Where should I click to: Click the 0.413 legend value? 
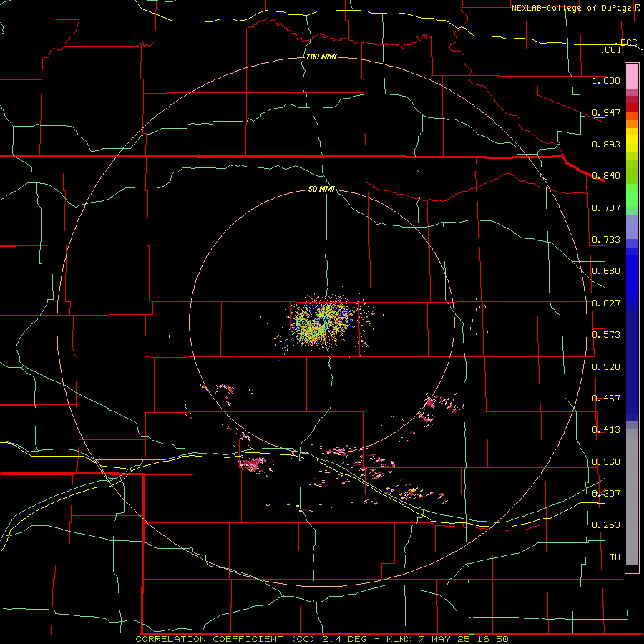click(x=606, y=430)
